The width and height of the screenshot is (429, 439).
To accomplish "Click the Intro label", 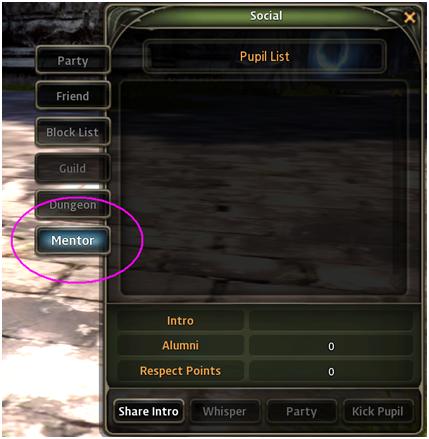I will tap(180, 320).
